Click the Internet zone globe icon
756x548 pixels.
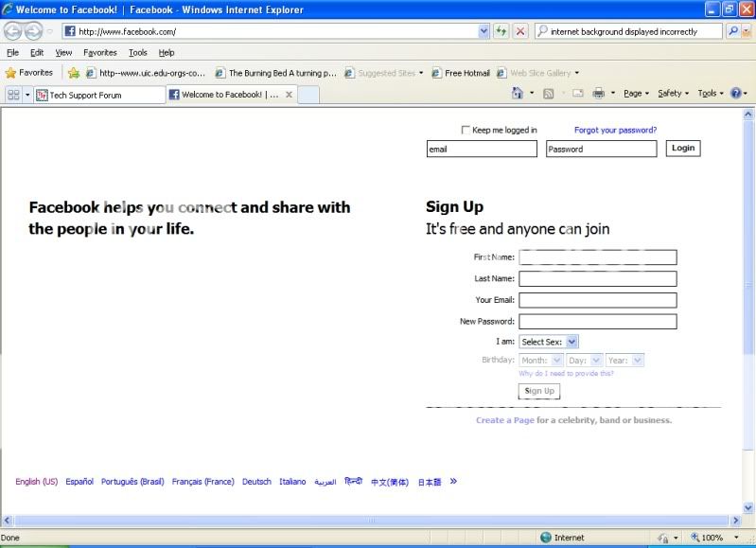coord(546,538)
